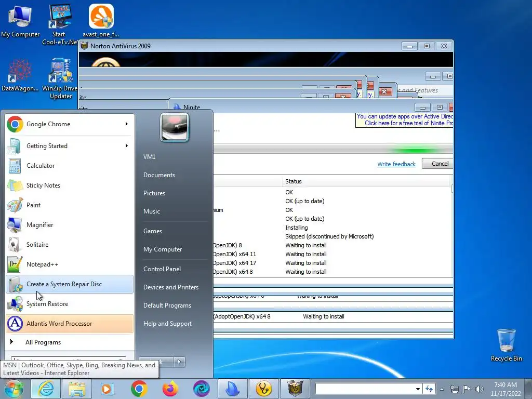Open Notepad++ from the Start menu
Screen dimensions: 532x399
coord(70,264)
